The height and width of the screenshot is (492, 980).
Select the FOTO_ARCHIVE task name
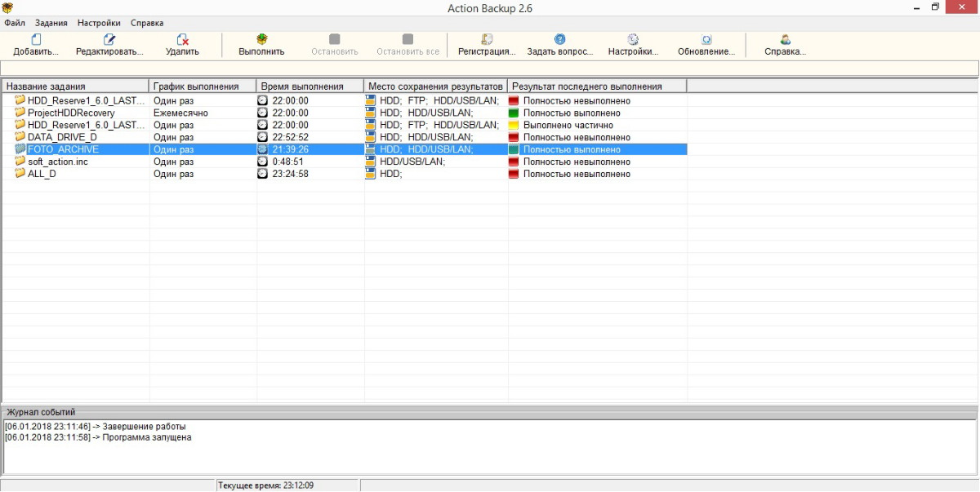[x=63, y=149]
